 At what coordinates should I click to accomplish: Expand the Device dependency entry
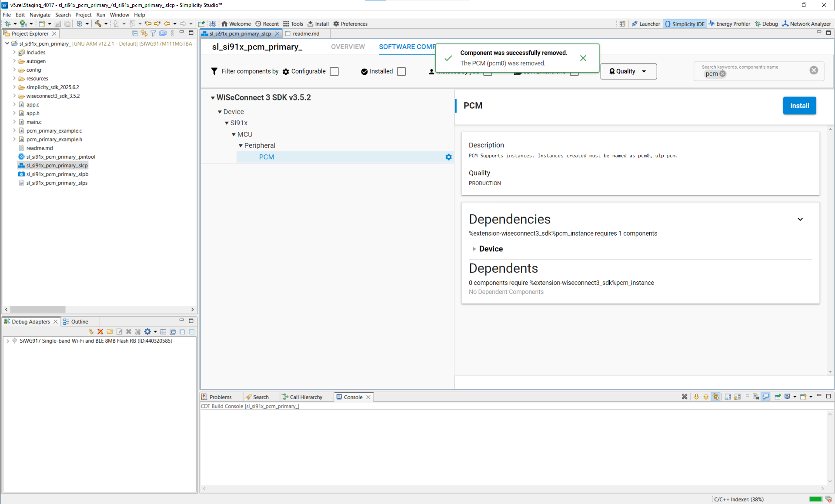coord(474,249)
